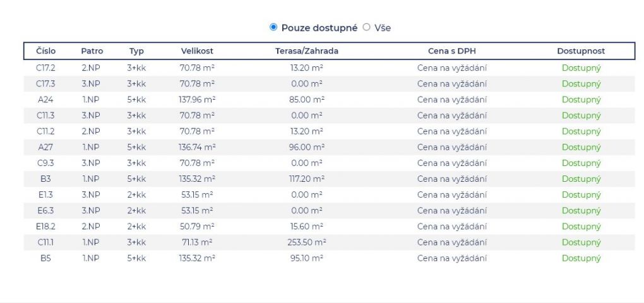Click 'Cena na vyžádání' for apartment E1.3
644x303 pixels.
click(x=451, y=194)
